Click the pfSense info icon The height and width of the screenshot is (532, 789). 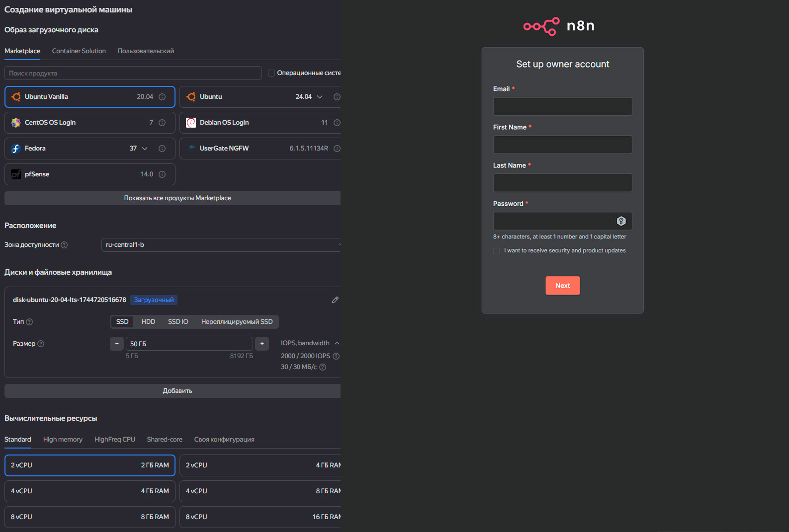(x=162, y=174)
